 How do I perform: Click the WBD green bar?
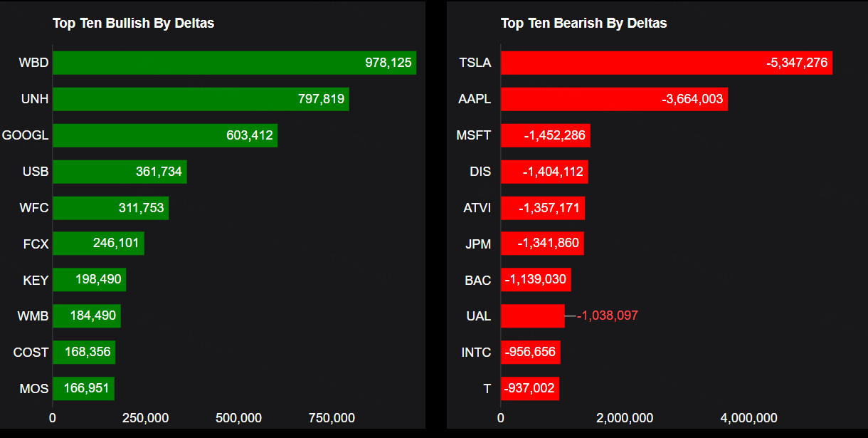point(234,63)
